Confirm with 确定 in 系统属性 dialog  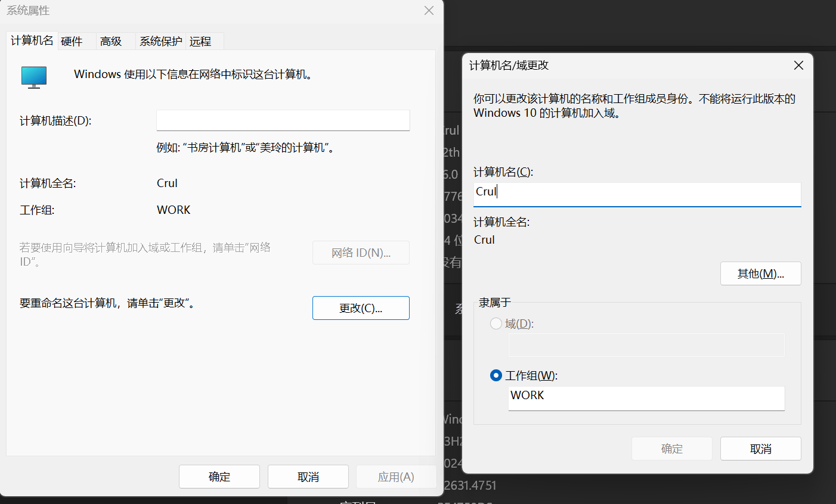click(x=219, y=477)
